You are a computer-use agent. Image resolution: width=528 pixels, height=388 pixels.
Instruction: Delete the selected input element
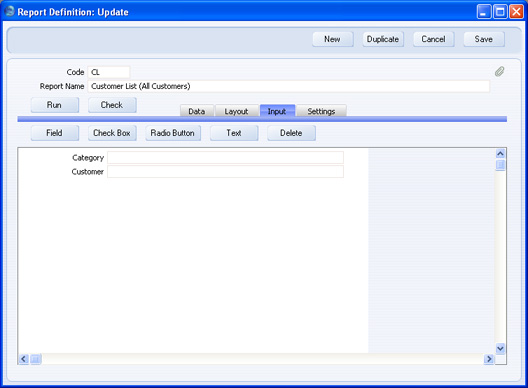[x=292, y=133]
